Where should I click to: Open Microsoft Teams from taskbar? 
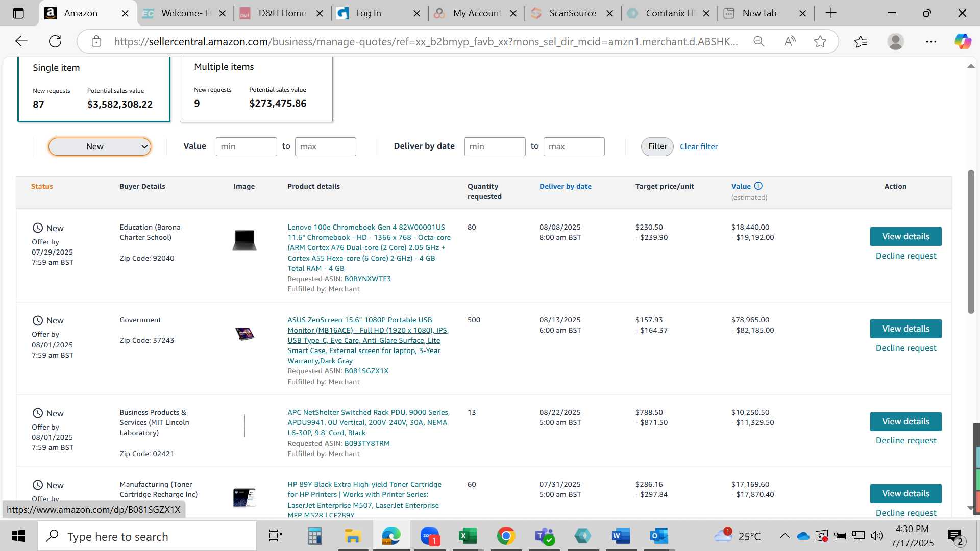(544, 536)
